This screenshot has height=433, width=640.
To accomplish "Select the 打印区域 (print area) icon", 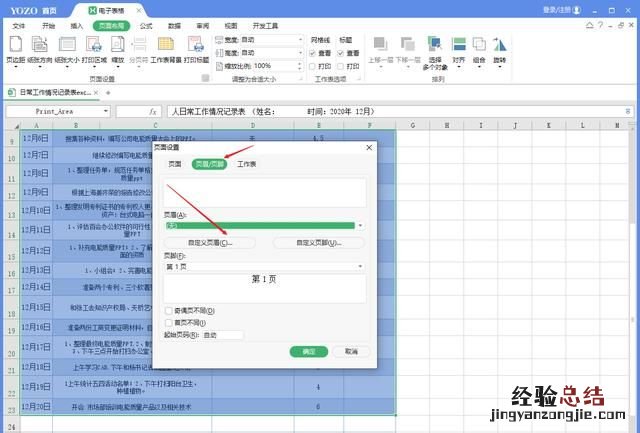I will 92,46.
